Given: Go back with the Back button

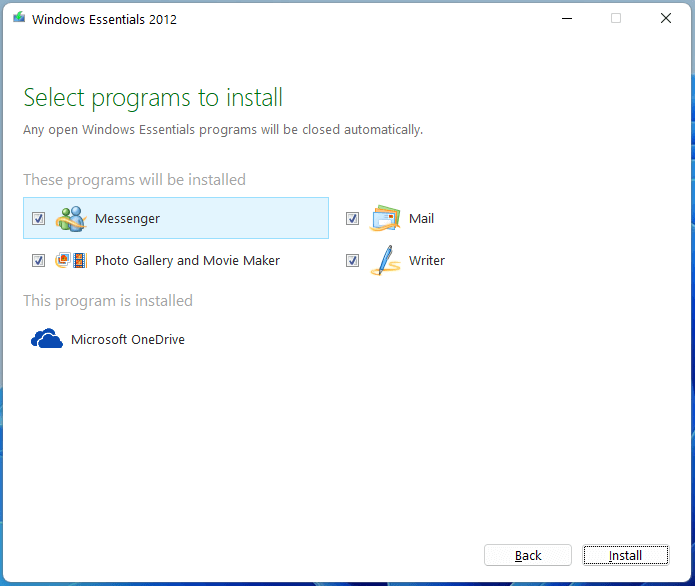Looking at the screenshot, I should (x=528, y=555).
